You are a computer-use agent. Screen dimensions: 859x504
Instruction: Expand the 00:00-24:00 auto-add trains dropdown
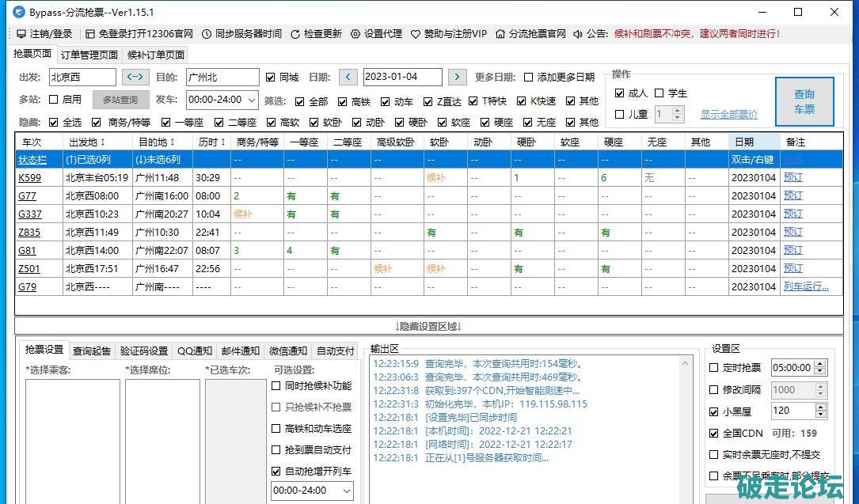pyautogui.click(x=346, y=491)
